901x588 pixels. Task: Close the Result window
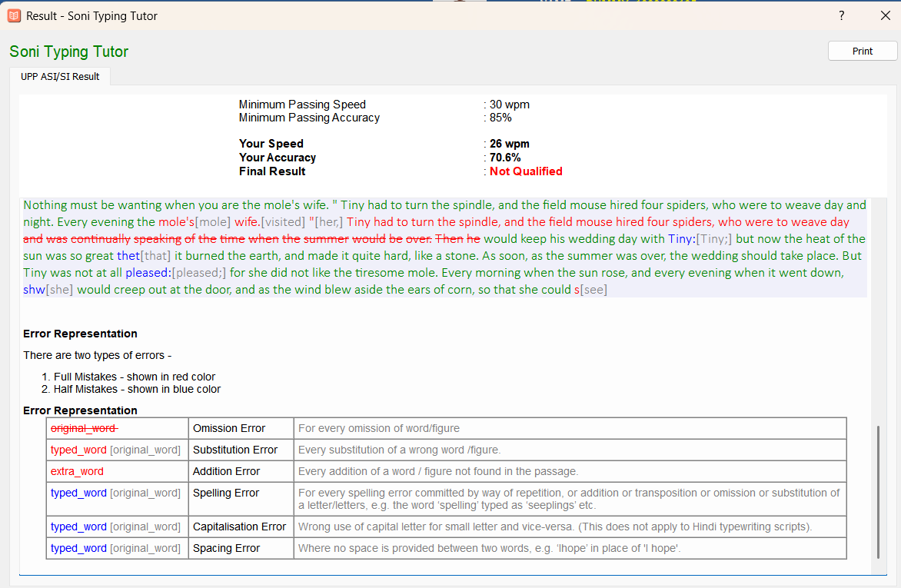[x=885, y=15]
